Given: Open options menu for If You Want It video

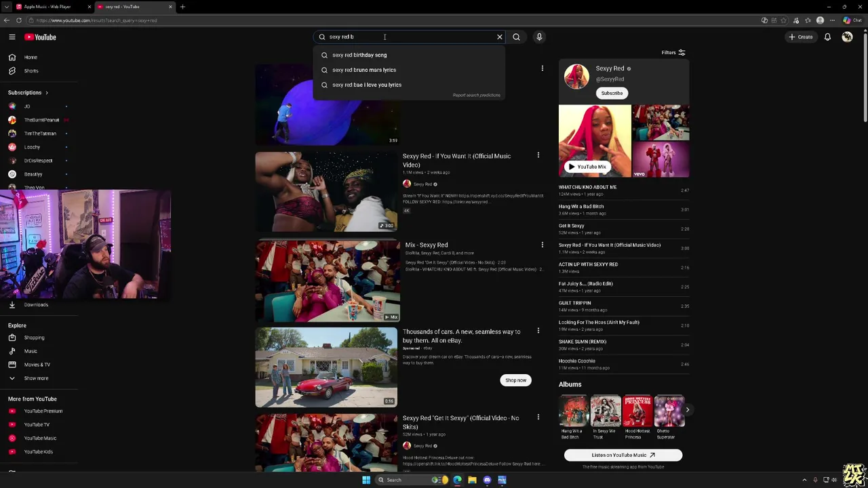Looking at the screenshot, I should pos(538,156).
